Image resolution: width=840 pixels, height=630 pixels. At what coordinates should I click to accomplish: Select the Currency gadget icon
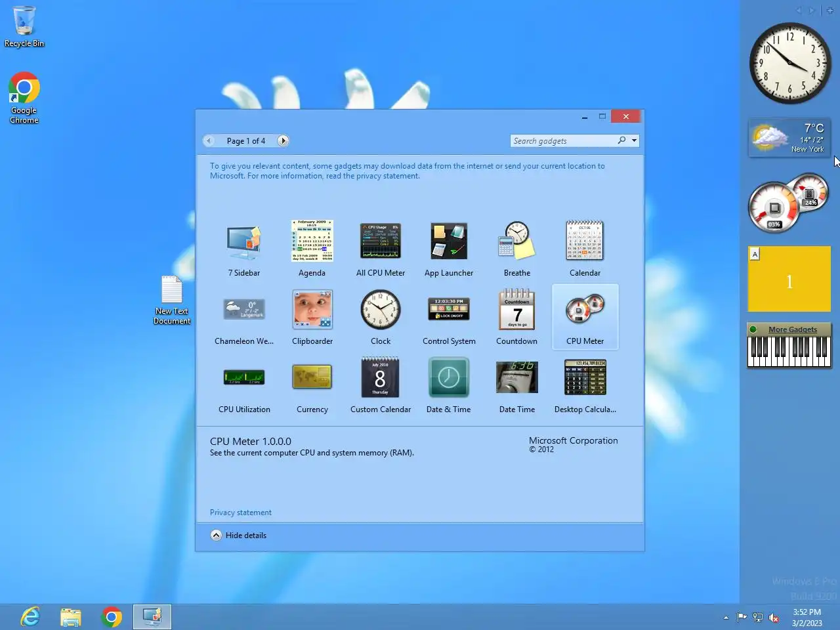coord(312,377)
